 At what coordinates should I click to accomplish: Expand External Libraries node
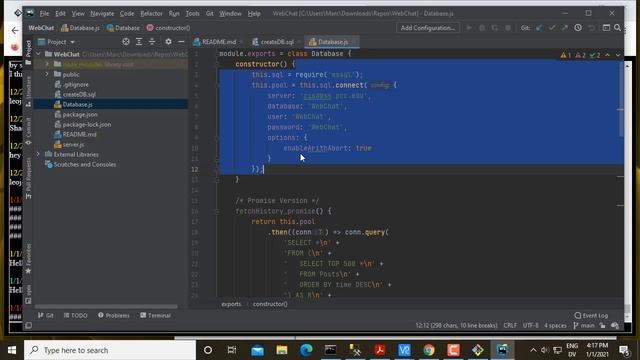coord(38,154)
